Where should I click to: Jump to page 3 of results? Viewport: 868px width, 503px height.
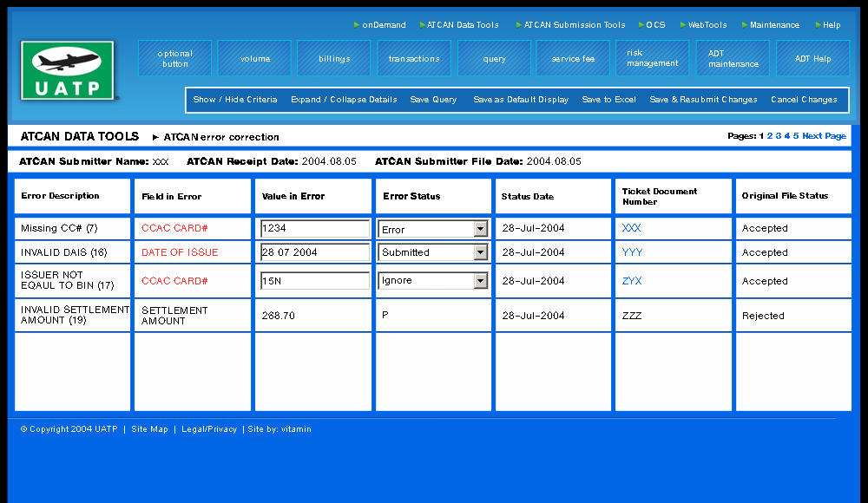[x=779, y=136]
